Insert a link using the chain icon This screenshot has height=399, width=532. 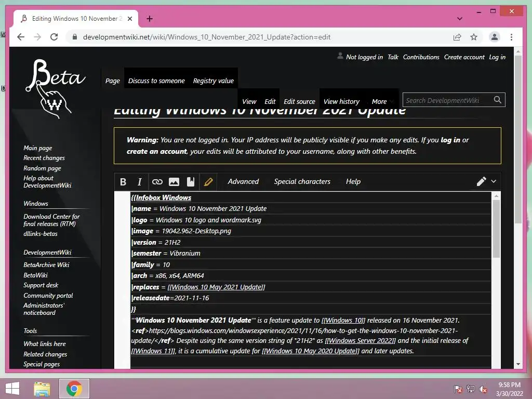pyautogui.click(x=157, y=182)
